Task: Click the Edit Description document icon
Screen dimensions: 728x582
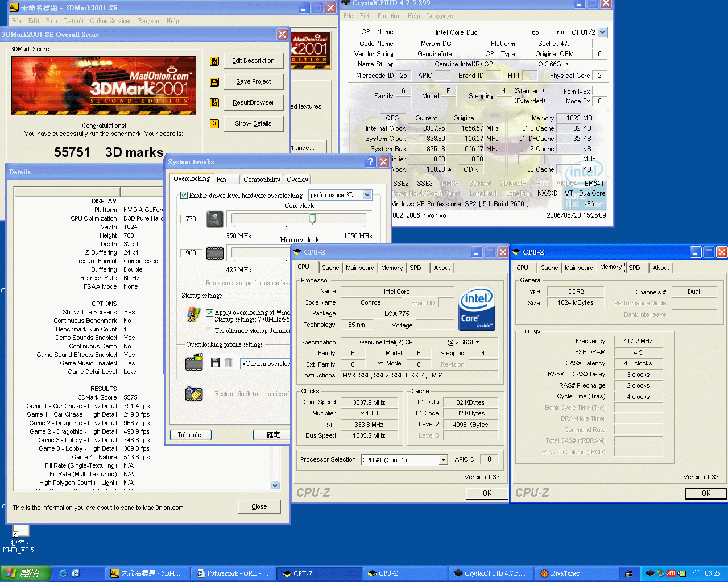Action: [x=214, y=61]
